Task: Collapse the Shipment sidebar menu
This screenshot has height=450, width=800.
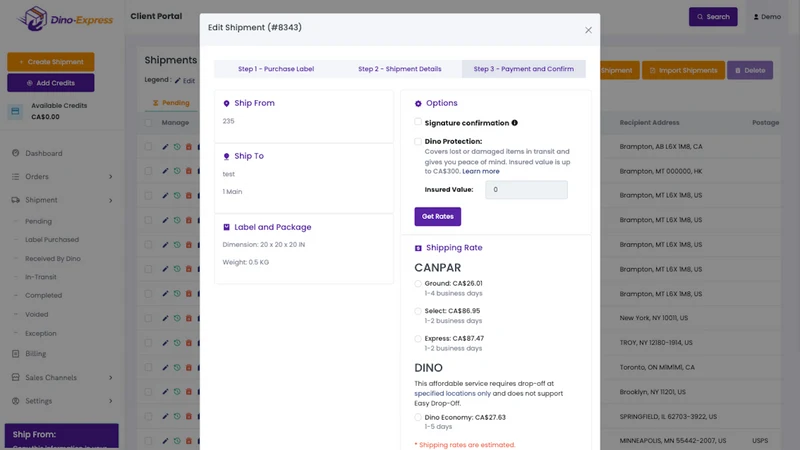Action: click(x=61, y=200)
